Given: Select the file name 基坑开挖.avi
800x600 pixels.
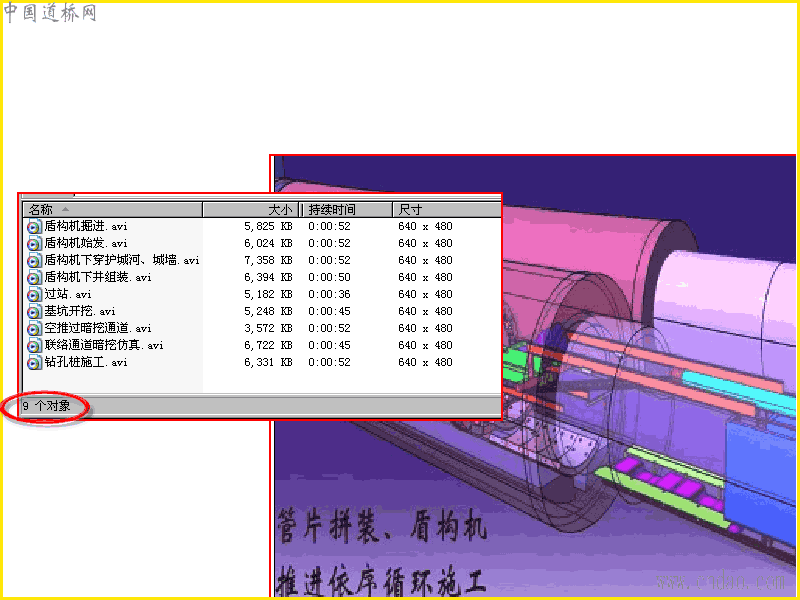Looking at the screenshot, I should pos(80,311).
